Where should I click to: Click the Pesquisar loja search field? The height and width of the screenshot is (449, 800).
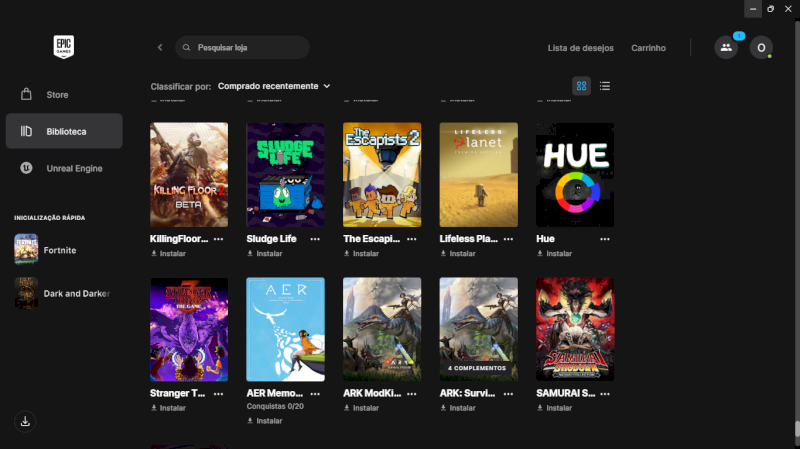coord(242,47)
